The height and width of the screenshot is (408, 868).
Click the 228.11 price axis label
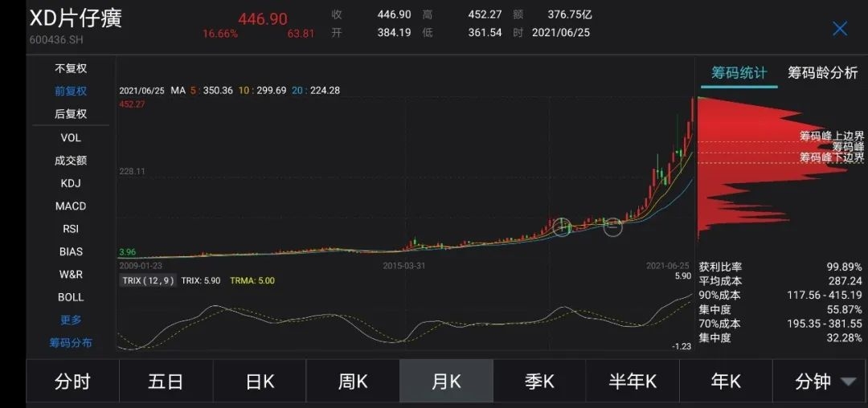132,171
